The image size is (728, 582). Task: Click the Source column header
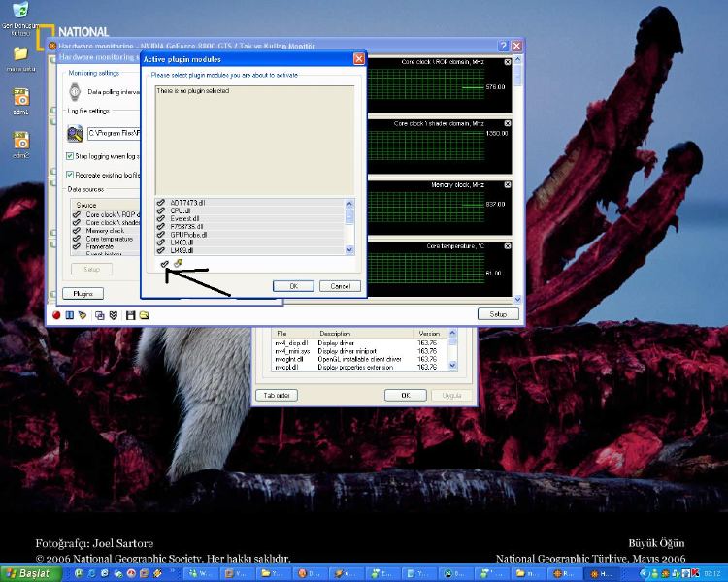tap(106, 205)
